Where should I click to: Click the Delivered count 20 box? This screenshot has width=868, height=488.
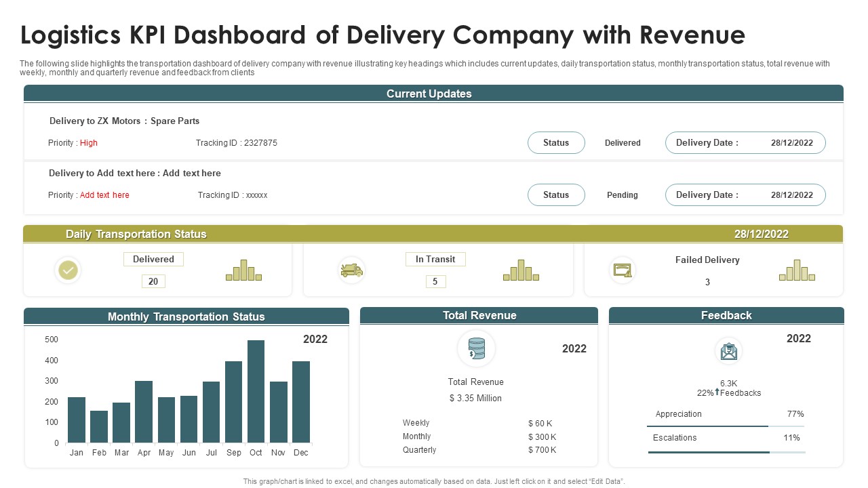click(153, 281)
